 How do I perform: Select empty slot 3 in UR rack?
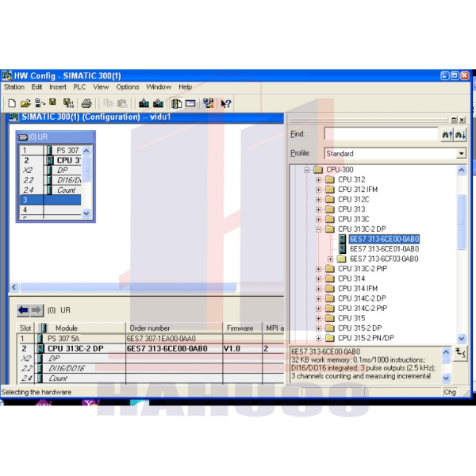(51, 200)
